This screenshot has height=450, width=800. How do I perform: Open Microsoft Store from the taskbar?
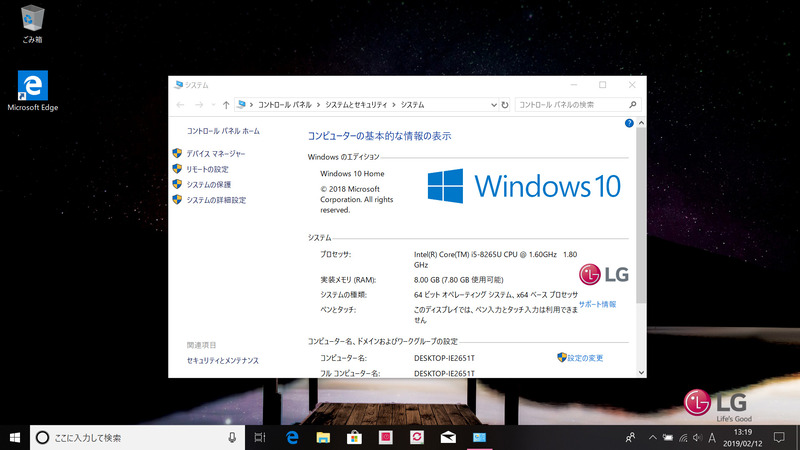(354, 437)
